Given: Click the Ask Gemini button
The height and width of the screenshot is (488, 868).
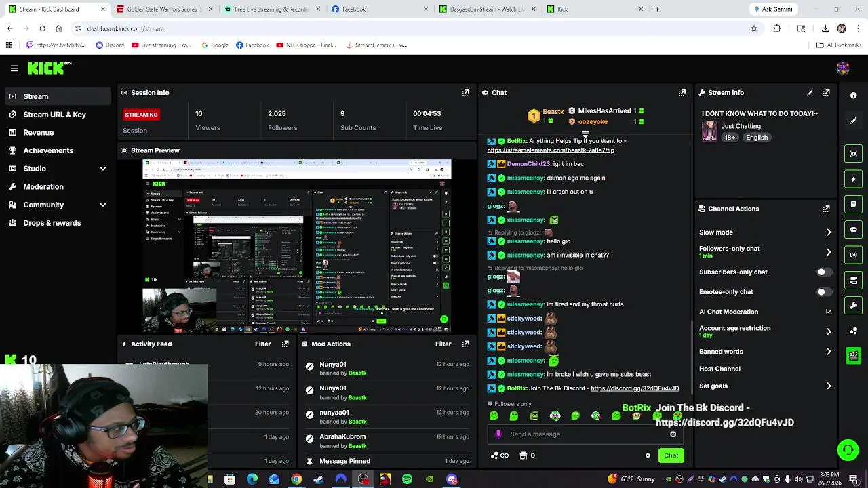Looking at the screenshot, I should point(773,9).
